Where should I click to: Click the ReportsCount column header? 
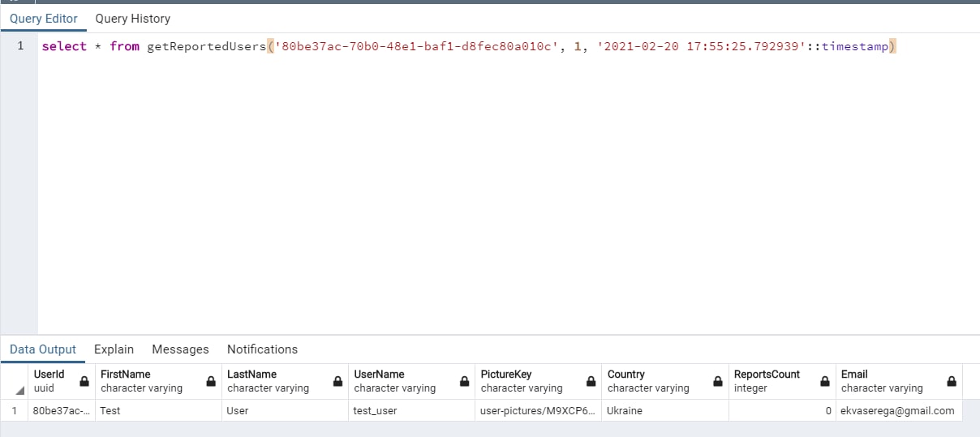[x=782, y=381]
